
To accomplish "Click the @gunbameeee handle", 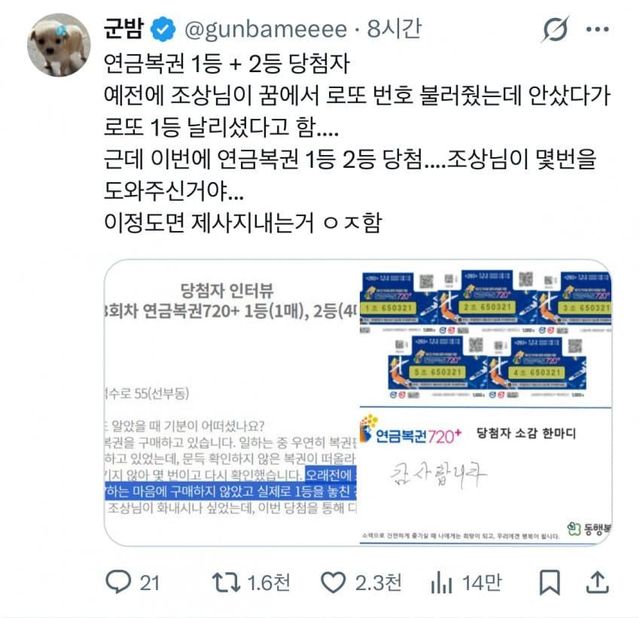I will point(265,29).
